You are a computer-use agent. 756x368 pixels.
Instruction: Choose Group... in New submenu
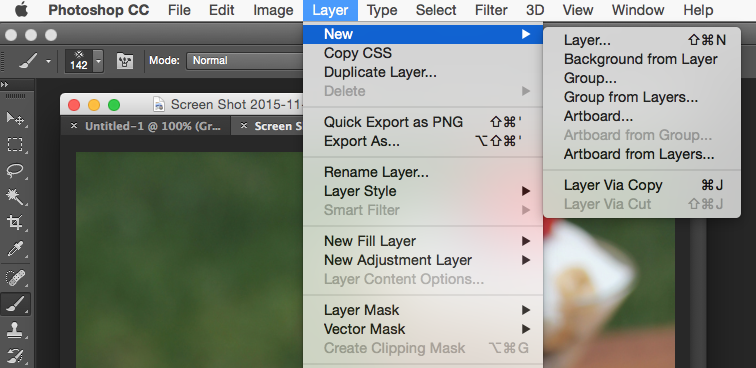pos(642,78)
